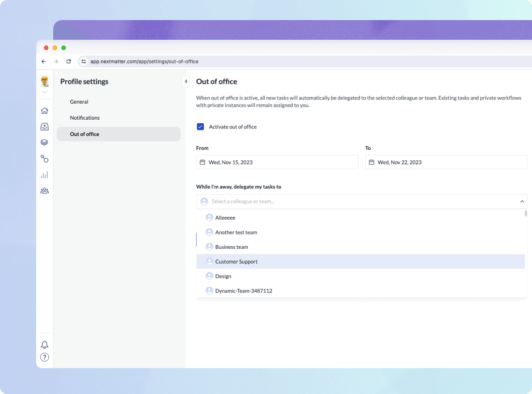Click the user avatar in sidebar
The width and height of the screenshot is (532, 394).
(x=44, y=81)
